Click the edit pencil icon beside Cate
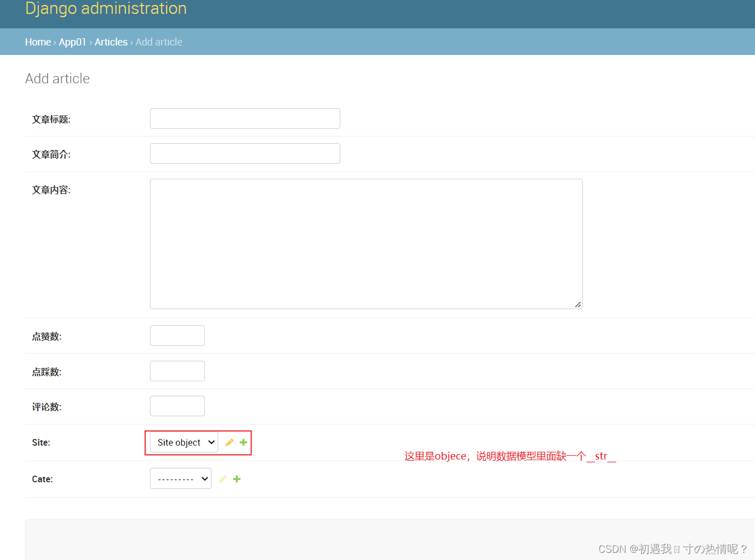This screenshot has height=560, width=755. pyautogui.click(x=223, y=479)
